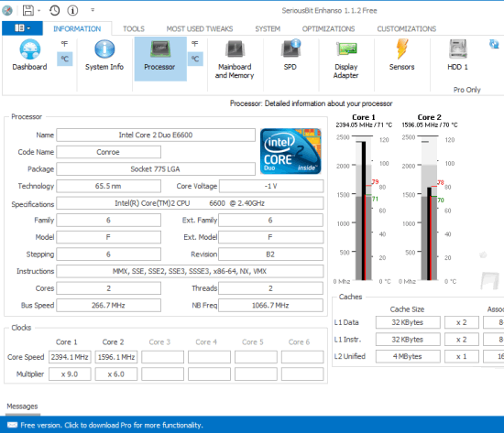Click the NB Freq value 1066.7 MHz
The height and width of the screenshot is (433, 504).
pos(270,305)
